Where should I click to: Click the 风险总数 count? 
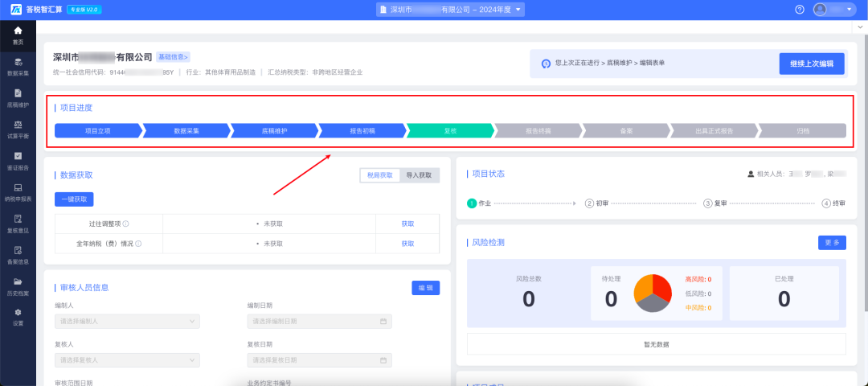click(529, 299)
